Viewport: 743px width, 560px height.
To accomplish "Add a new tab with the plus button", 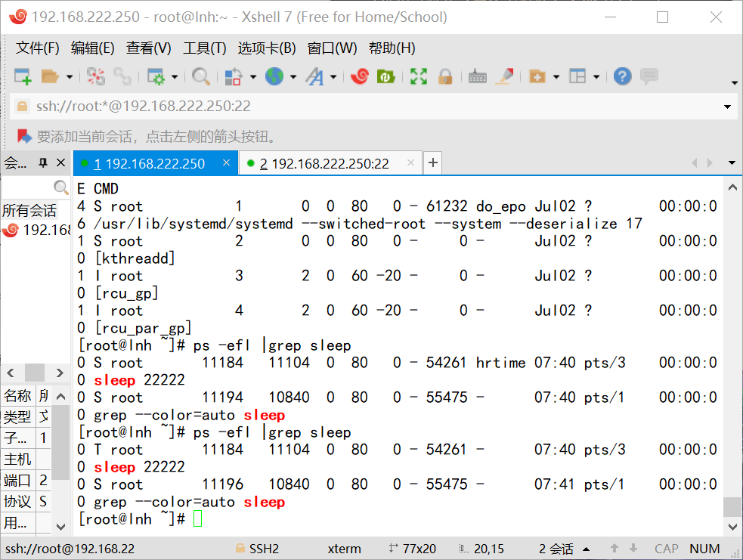I will [x=432, y=163].
